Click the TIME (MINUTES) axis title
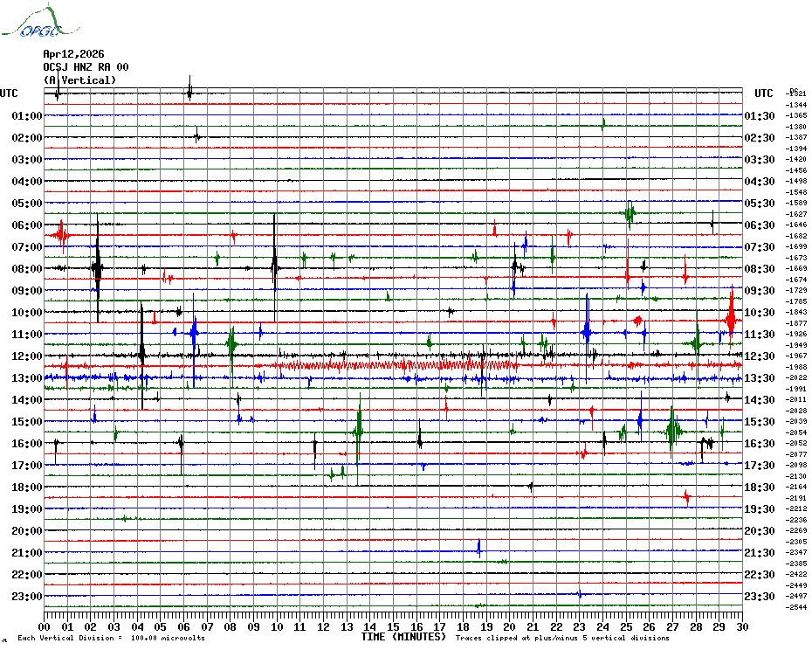 coord(403,637)
